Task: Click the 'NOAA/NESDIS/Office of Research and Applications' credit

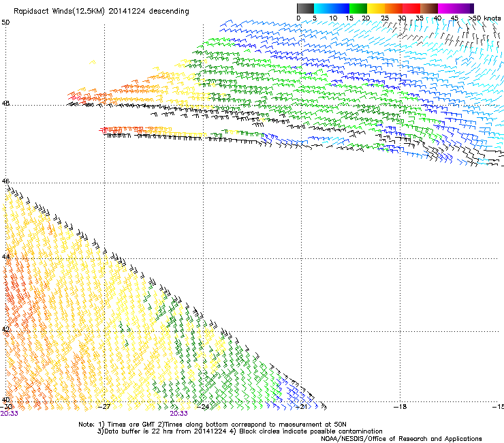Action: tap(401, 439)
